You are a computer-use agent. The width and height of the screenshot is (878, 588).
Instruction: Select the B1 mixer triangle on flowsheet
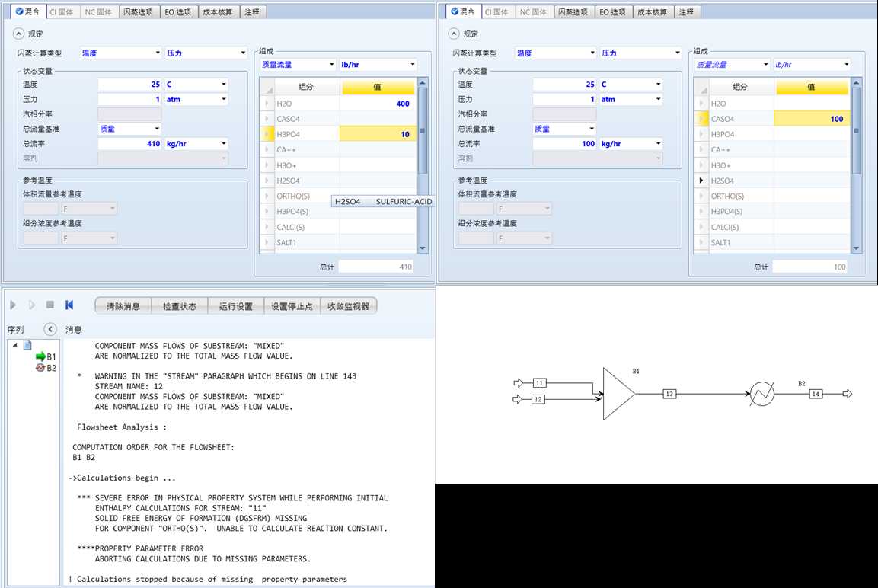coord(617,394)
